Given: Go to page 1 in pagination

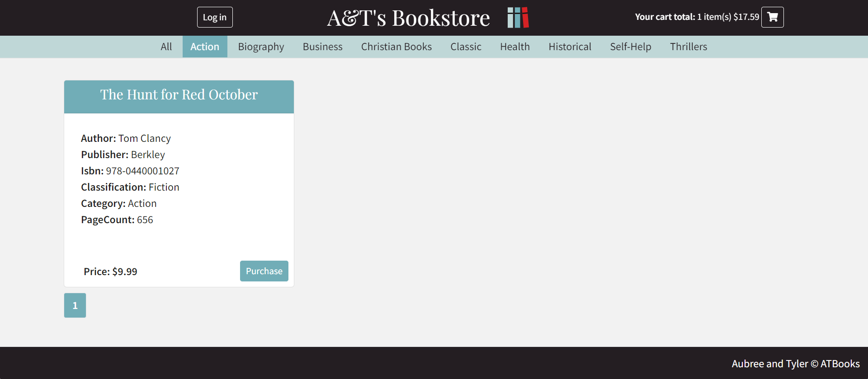Looking at the screenshot, I should (x=75, y=305).
